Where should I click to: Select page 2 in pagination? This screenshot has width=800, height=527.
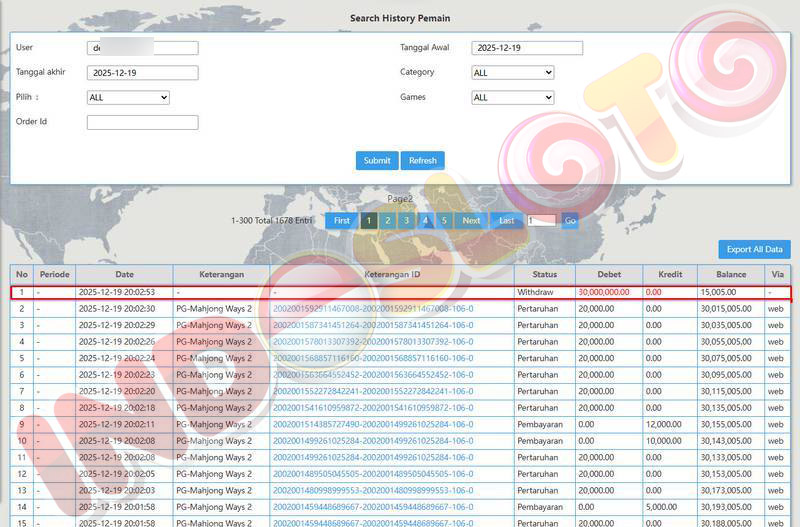tap(387, 220)
